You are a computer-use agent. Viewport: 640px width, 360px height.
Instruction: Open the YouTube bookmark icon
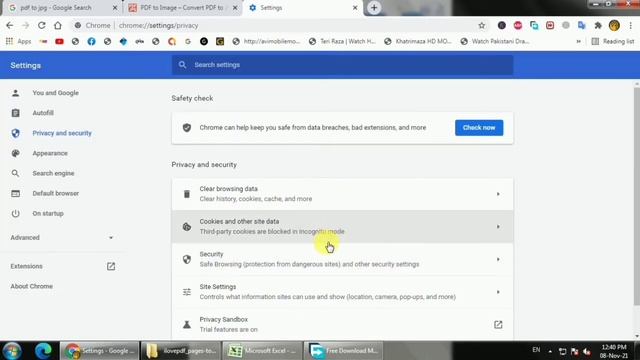[59, 41]
